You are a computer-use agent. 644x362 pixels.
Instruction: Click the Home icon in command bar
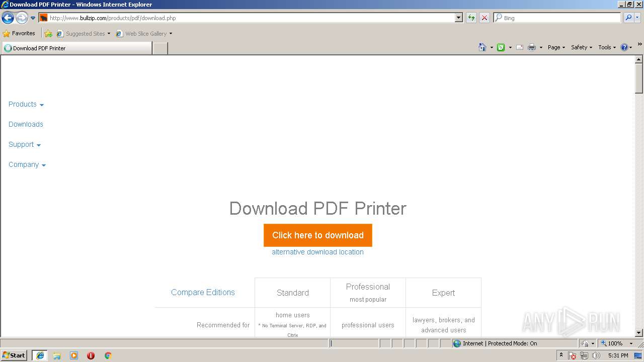482,47
